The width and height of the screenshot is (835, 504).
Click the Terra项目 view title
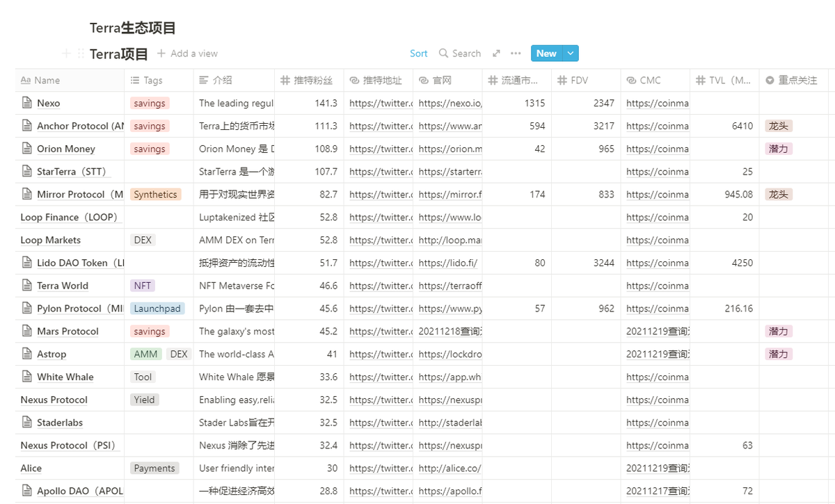119,54
